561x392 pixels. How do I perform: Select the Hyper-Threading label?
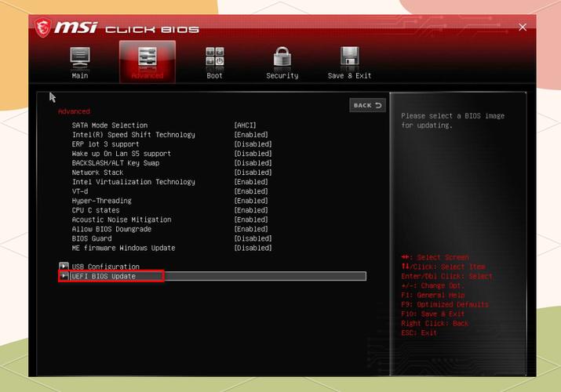102,201
